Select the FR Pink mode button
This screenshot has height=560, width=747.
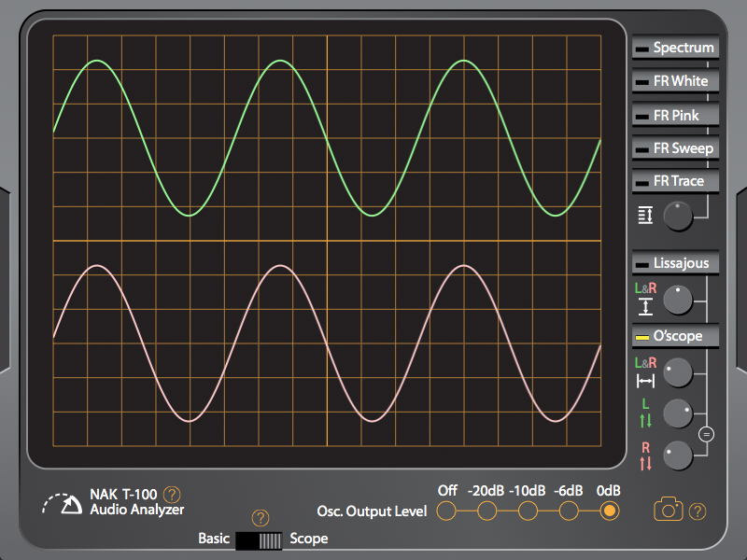(675, 115)
